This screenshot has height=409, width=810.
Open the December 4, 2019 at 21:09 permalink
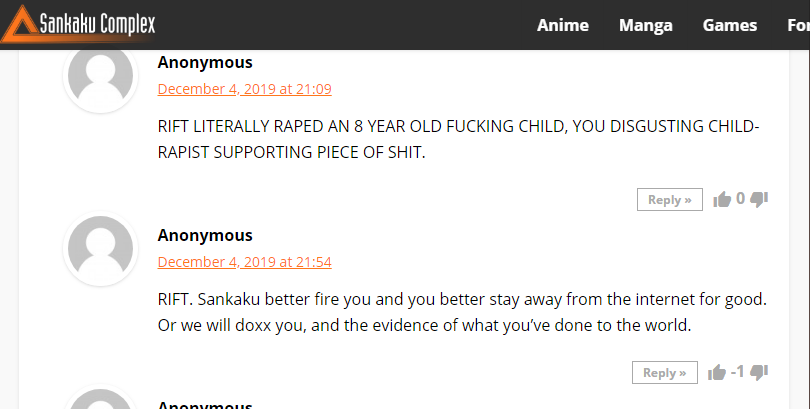(x=244, y=89)
